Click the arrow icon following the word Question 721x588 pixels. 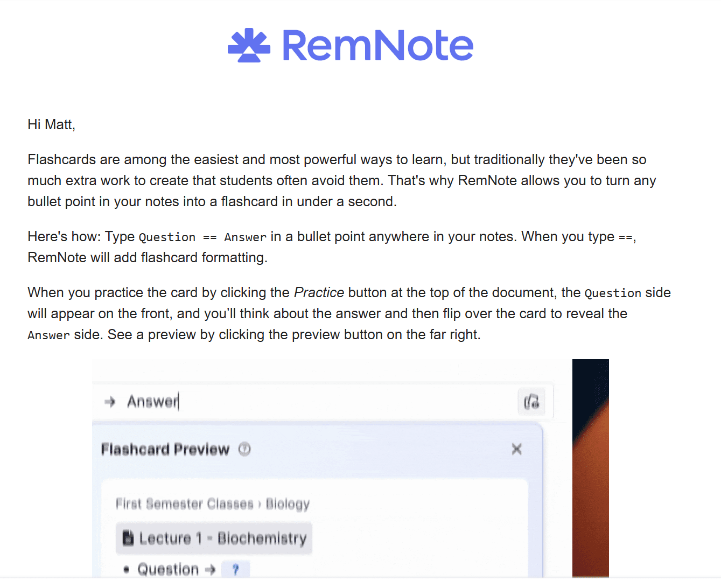click(x=209, y=569)
